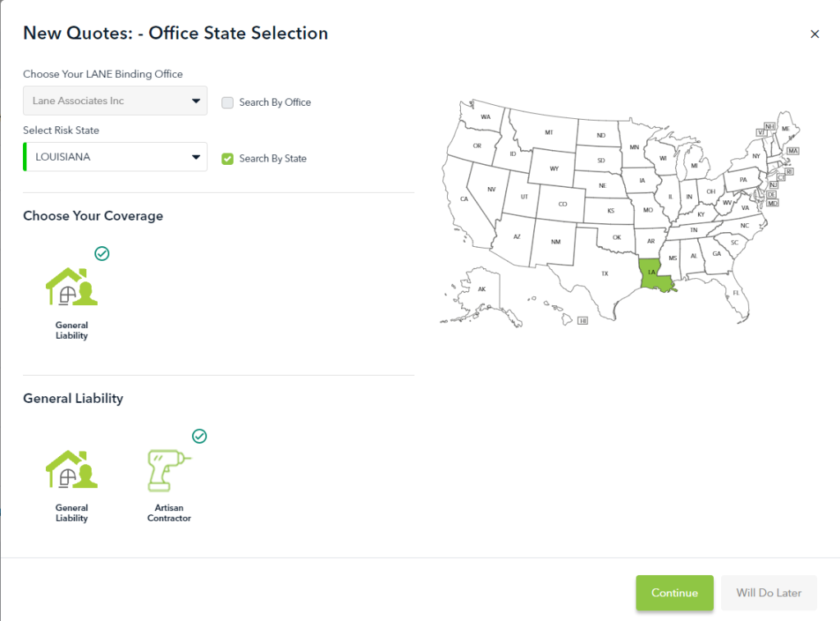Image resolution: width=840 pixels, height=621 pixels.
Task: Click the Continue button
Action: click(674, 592)
